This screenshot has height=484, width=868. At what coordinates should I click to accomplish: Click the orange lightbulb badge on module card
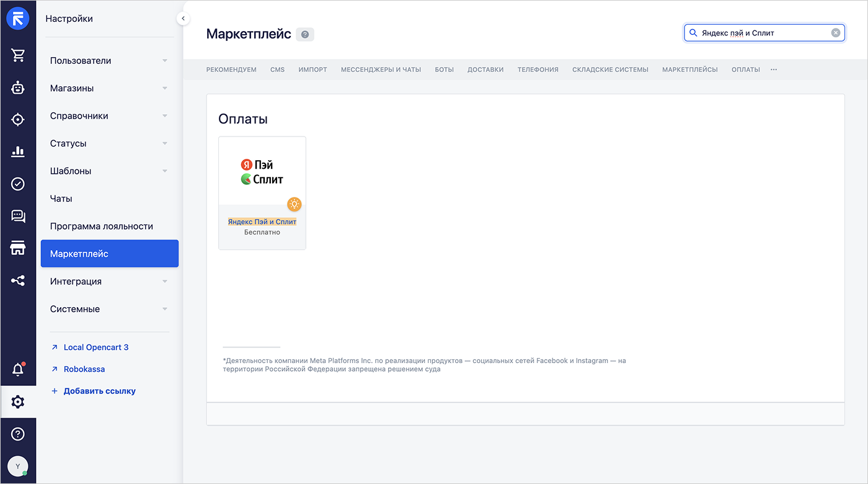(x=294, y=204)
